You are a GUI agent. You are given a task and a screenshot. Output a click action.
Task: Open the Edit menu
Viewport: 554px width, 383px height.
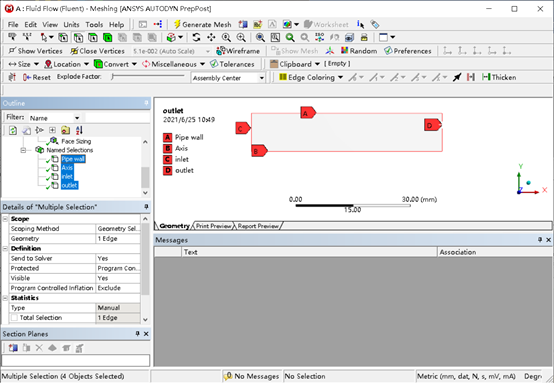pos(30,24)
